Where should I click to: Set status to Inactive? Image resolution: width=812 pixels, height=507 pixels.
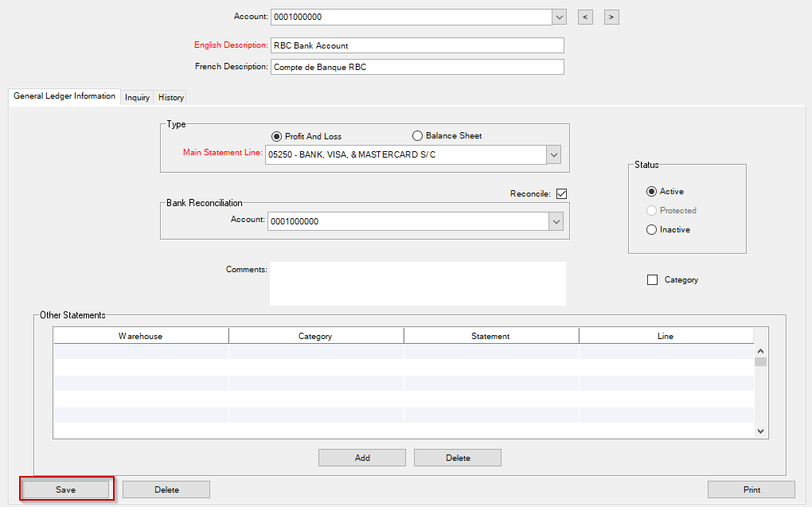coord(652,230)
